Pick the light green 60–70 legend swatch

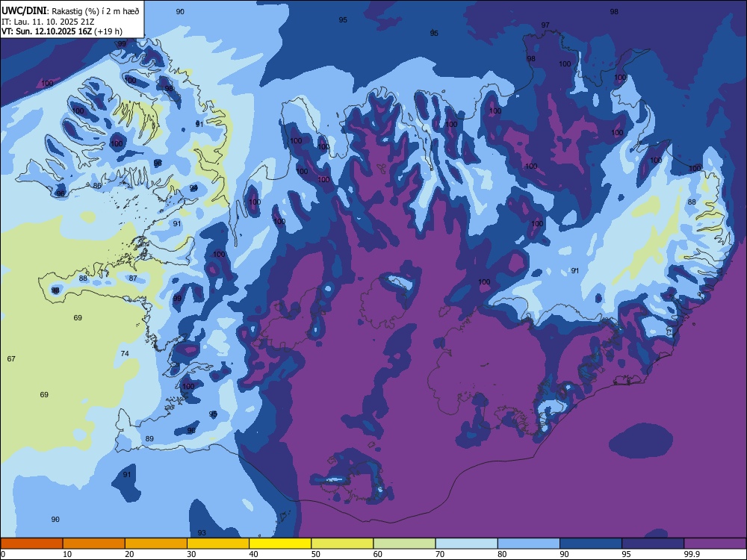click(x=404, y=544)
